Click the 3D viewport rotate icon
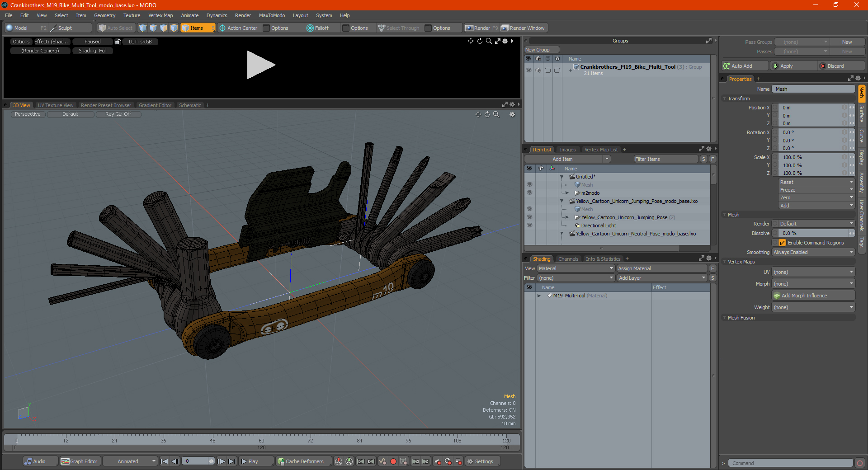Image resolution: width=868 pixels, height=470 pixels. click(487, 114)
